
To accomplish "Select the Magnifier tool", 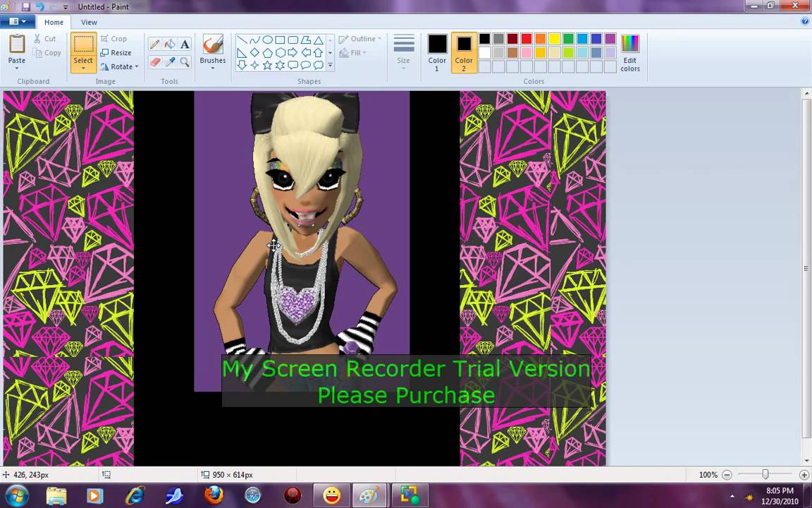I will (185, 62).
